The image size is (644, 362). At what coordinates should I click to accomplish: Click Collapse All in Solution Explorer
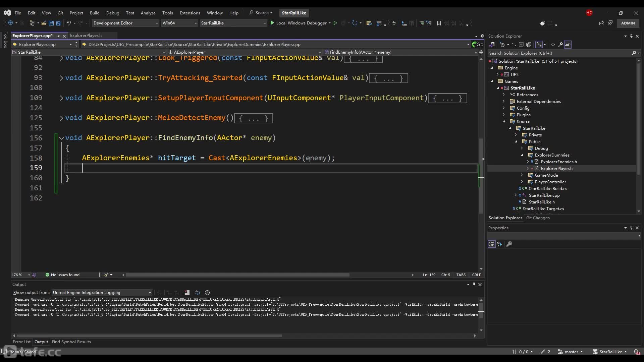pos(521,45)
